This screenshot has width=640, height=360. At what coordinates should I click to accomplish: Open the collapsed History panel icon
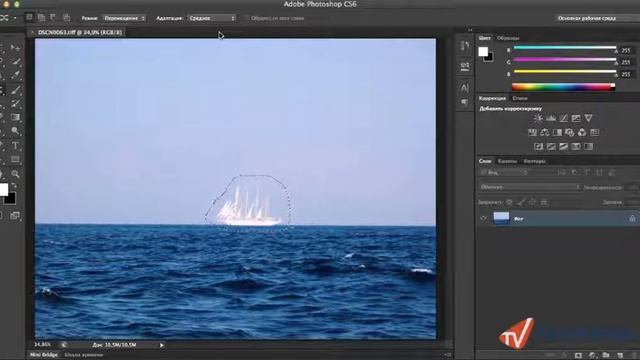[x=465, y=46]
